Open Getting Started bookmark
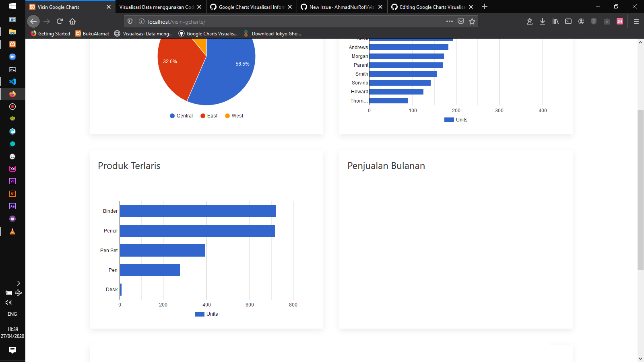This screenshot has height=362, width=644. point(50,34)
